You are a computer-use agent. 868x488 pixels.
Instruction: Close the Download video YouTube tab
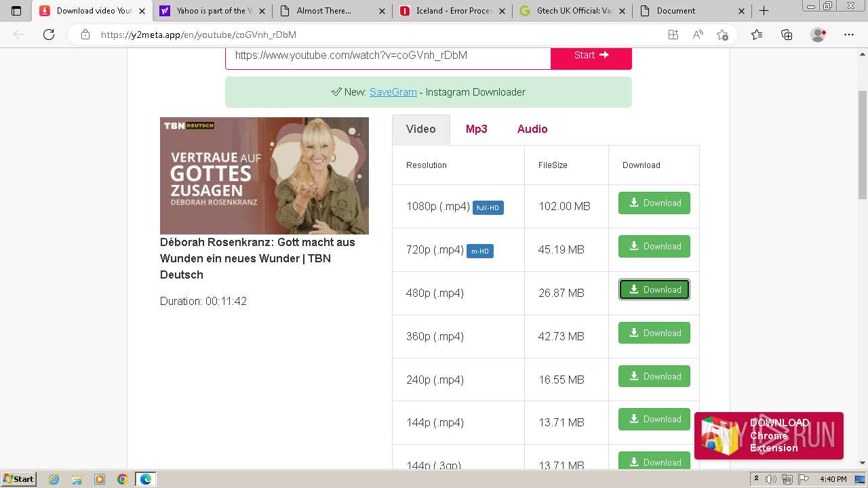(142, 11)
